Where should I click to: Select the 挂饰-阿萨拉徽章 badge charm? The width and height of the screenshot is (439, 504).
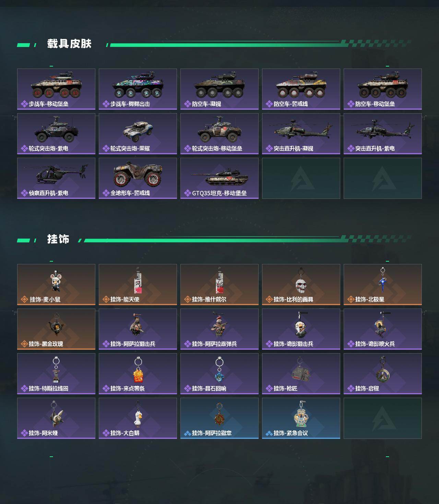click(x=219, y=418)
